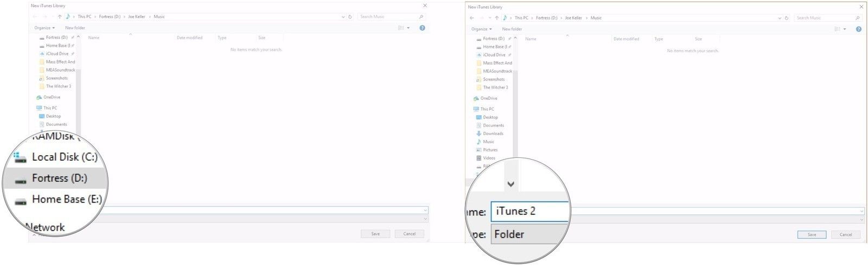The width and height of the screenshot is (868, 266).
Task: Open the Folder save-as-type dropdown in callout
Action: 529,234
